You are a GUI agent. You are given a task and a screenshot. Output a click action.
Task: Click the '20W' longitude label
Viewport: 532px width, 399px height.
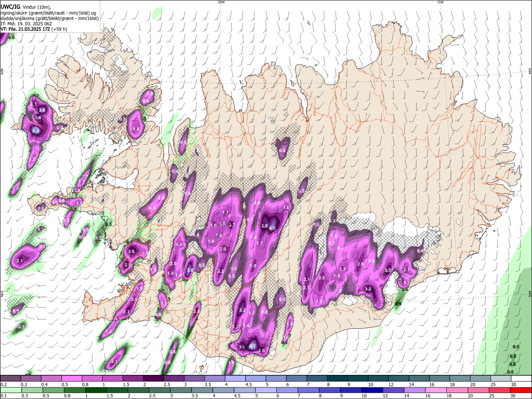coord(221,2)
